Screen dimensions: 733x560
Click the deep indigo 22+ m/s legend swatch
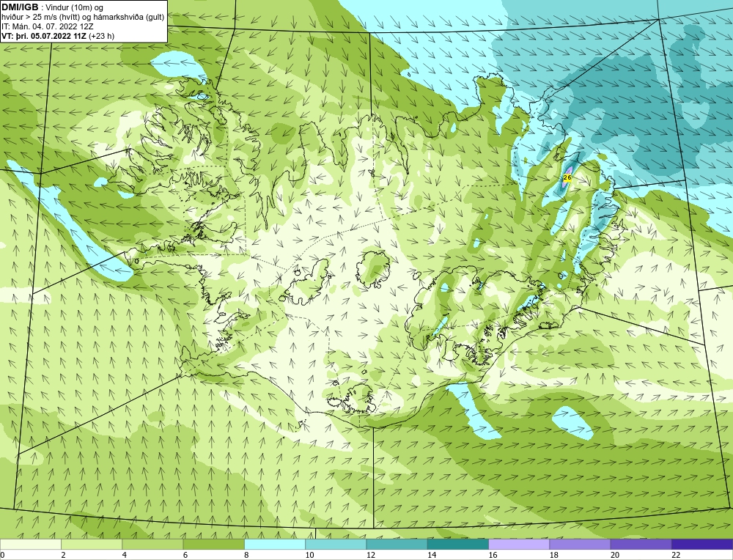coord(702,545)
